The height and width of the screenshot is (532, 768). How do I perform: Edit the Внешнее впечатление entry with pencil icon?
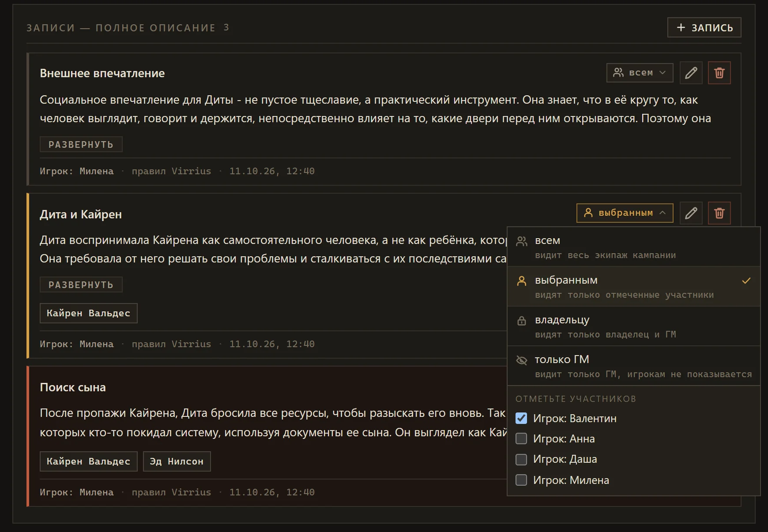(x=691, y=73)
